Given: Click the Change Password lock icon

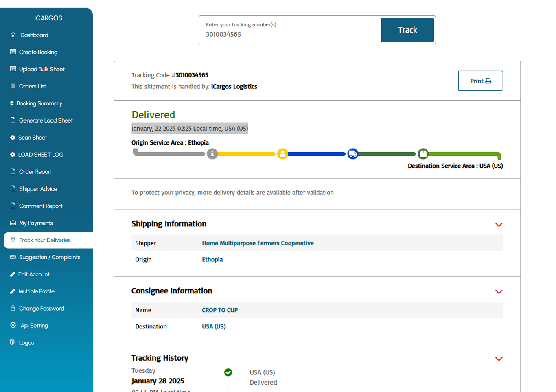Looking at the screenshot, I should point(13,308).
